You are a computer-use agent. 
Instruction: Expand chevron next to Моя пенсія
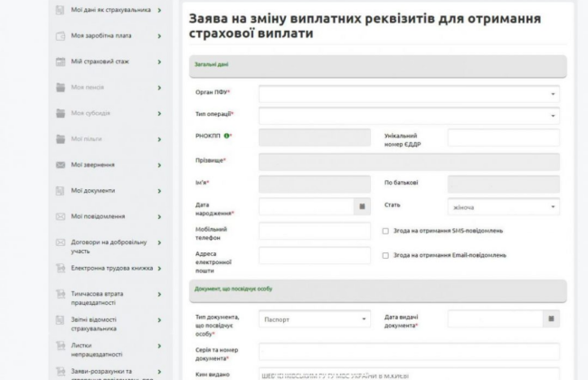click(x=159, y=88)
